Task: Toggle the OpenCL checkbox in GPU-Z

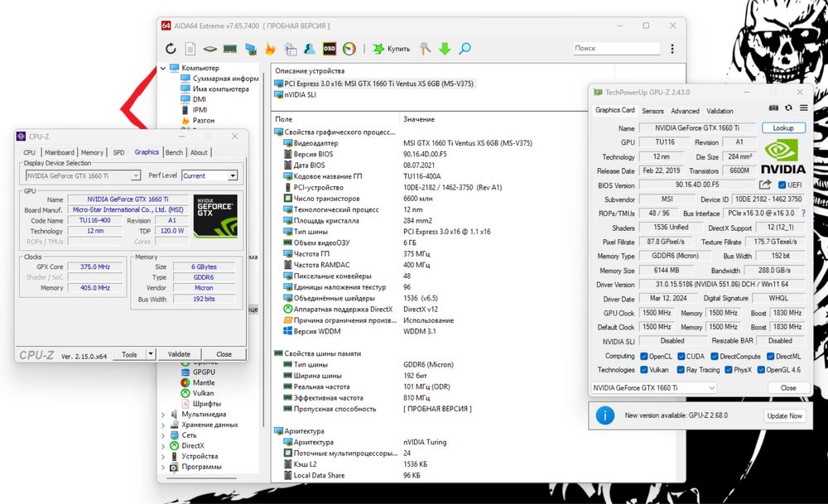Action: (643, 356)
